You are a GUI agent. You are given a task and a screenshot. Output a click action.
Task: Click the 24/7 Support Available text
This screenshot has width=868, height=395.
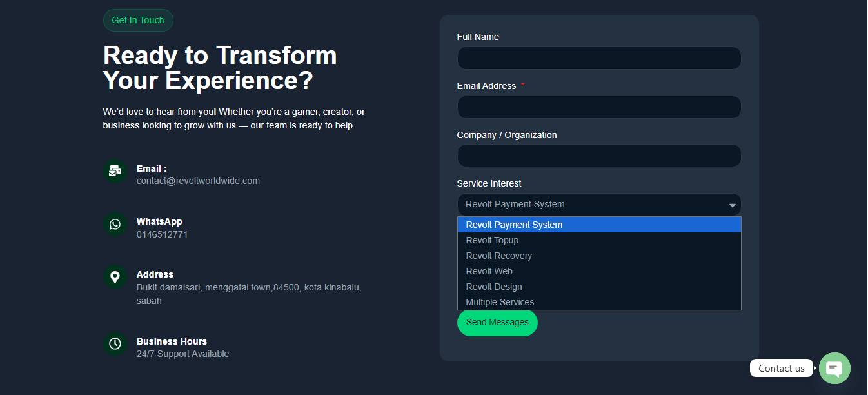pyautogui.click(x=182, y=354)
